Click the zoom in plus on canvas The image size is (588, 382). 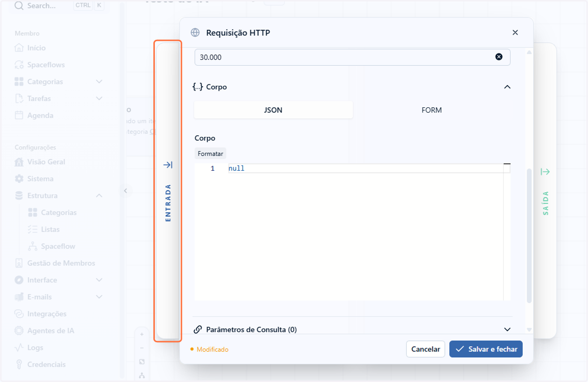142,334
